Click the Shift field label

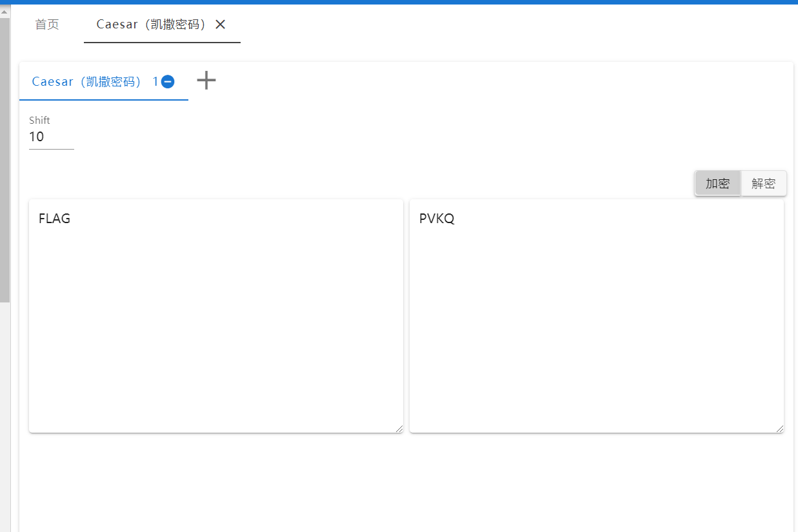point(39,120)
